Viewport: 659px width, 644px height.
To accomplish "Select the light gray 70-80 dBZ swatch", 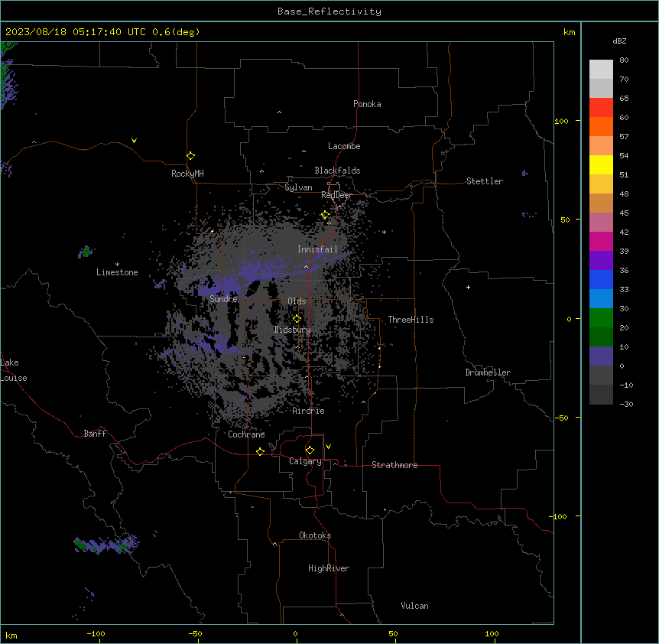I will [x=601, y=70].
